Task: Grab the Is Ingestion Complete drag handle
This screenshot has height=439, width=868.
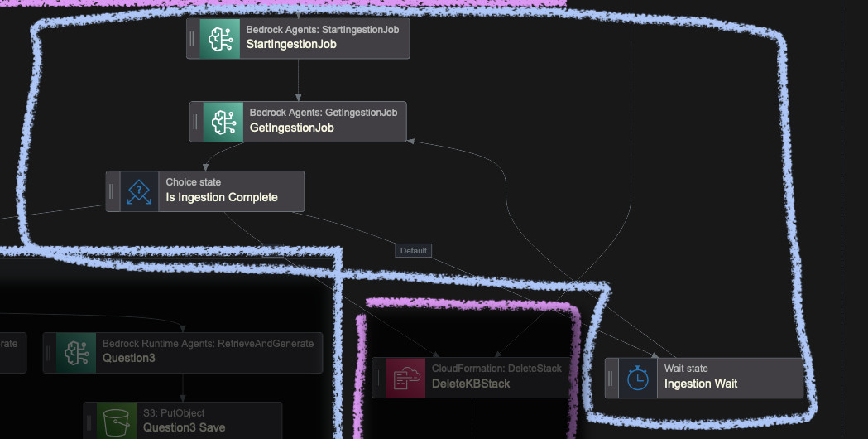Action: pyautogui.click(x=112, y=192)
